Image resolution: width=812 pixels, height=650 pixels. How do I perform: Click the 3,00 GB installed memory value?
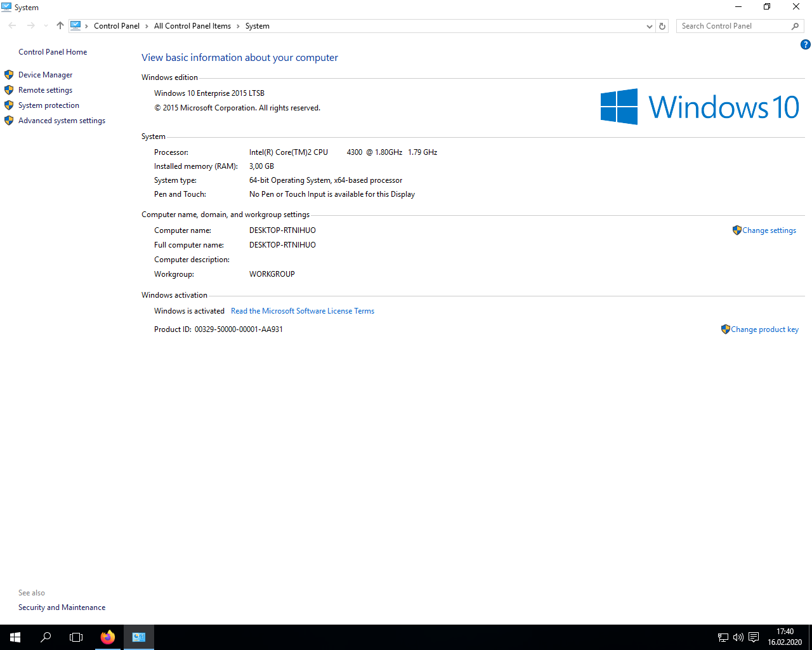261,166
